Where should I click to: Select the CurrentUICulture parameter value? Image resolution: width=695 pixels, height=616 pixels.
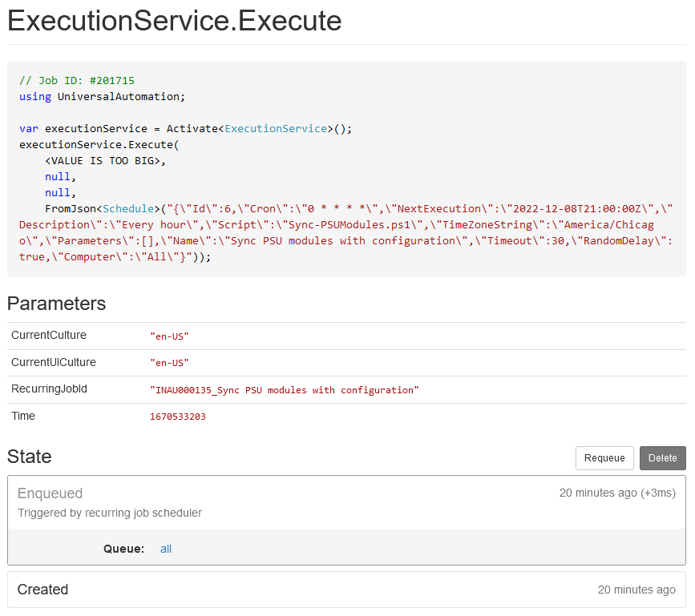(x=170, y=363)
